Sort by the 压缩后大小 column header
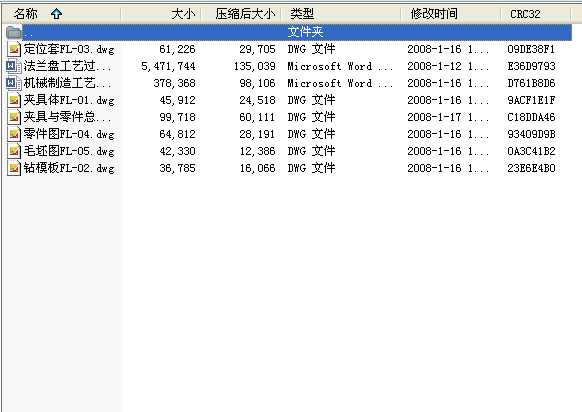Screen dimensions: 582x412 [241, 14]
